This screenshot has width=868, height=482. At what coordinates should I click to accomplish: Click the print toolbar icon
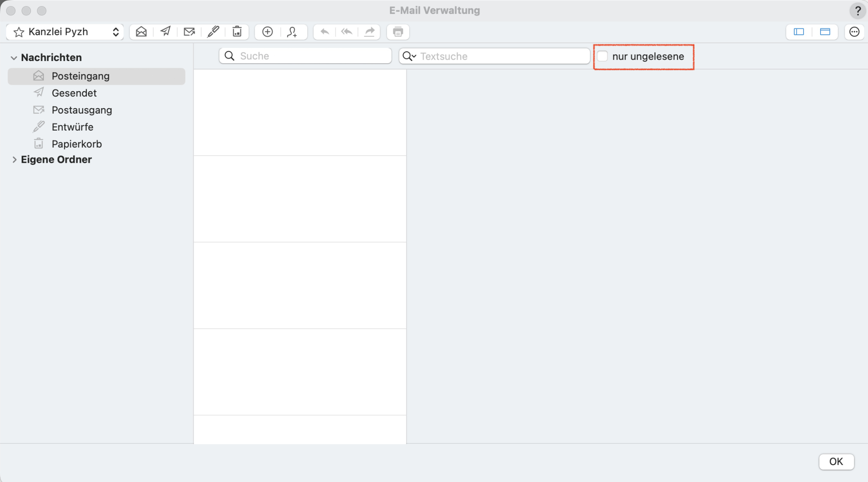coord(398,32)
